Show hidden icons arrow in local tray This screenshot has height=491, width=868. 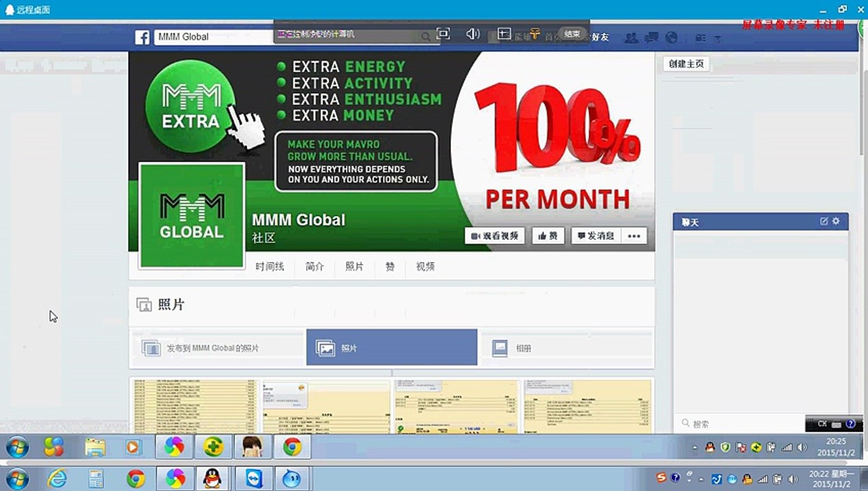[x=701, y=479]
